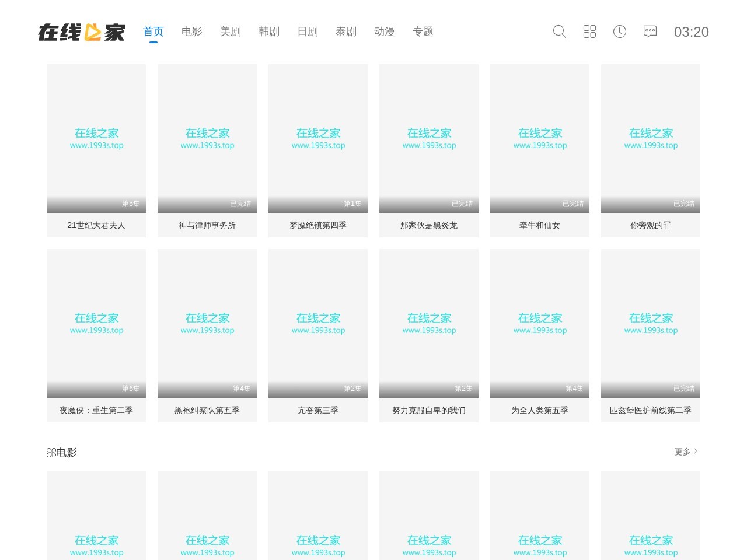Screen dimensions: 747x560
Task: Expand 更多 for the 电影 section
Action: tap(686, 452)
